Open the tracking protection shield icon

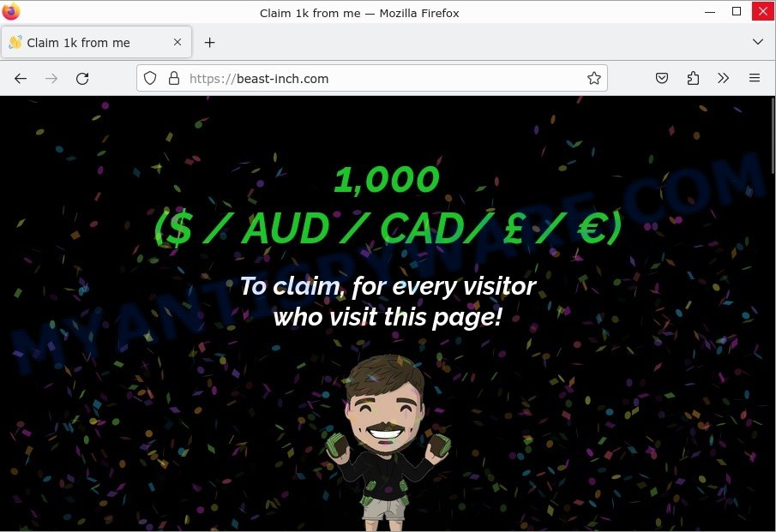click(150, 78)
